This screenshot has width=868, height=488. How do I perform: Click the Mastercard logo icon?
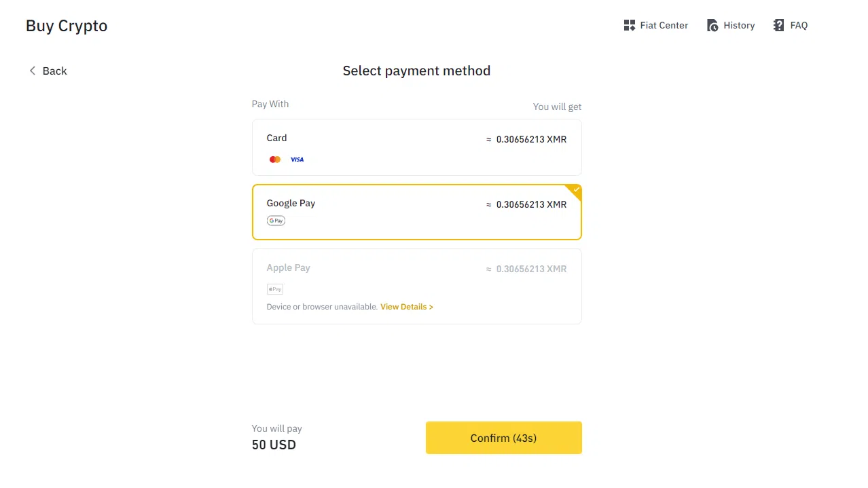[275, 159]
